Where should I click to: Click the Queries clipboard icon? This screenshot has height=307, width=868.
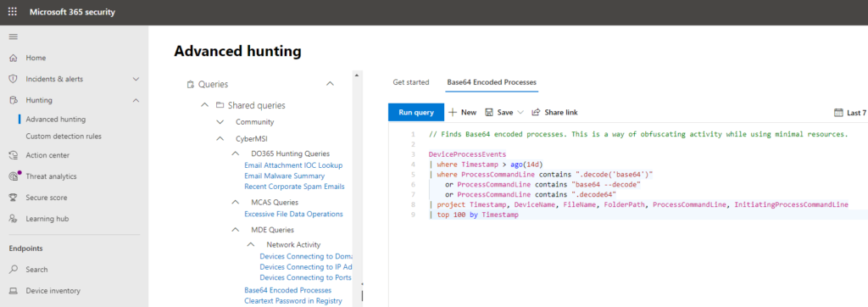pyautogui.click(x=191, y=84)
